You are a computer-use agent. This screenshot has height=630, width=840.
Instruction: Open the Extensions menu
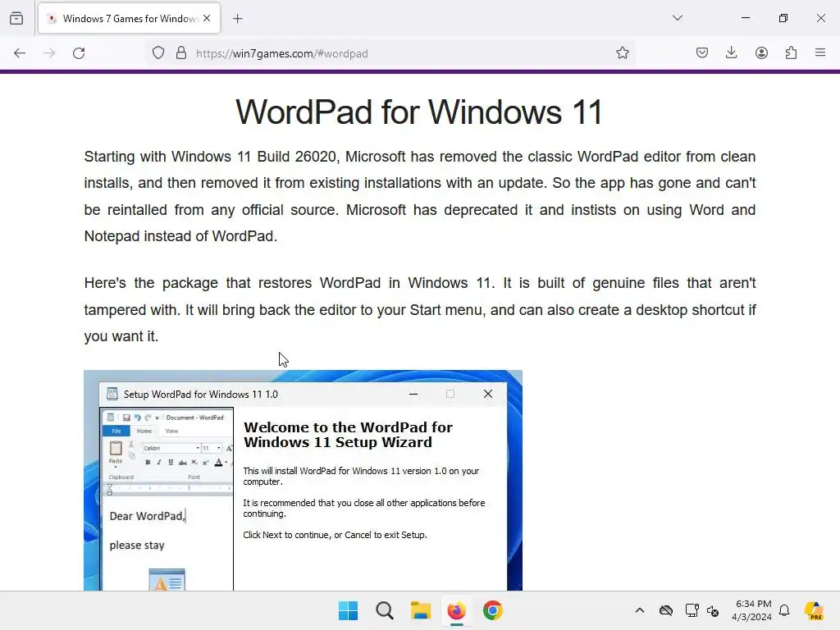click(791, 53)
